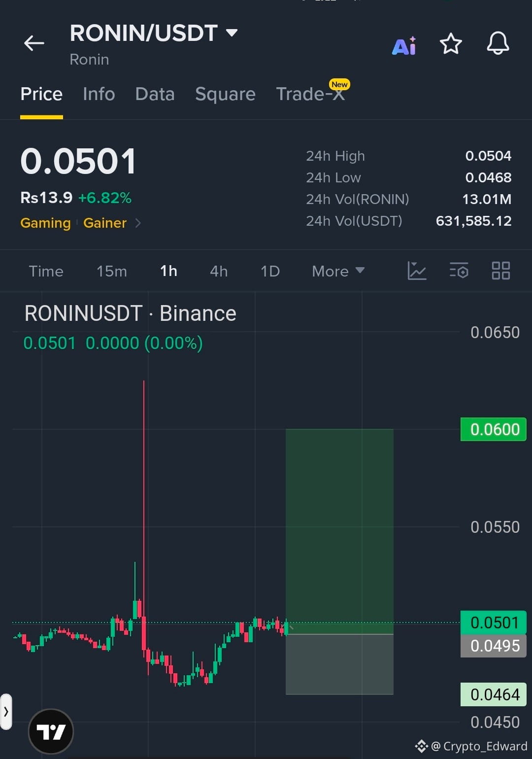532x759 pixels.
Task: Switch to the Square tab
Action: click(x=225, y=94)
